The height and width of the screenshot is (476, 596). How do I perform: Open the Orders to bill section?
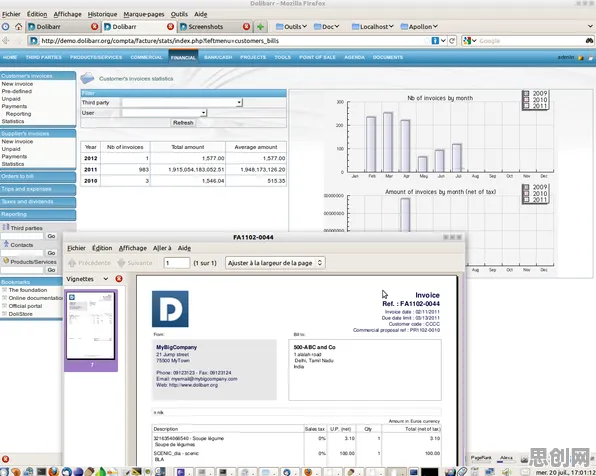[x=38, y=176]
